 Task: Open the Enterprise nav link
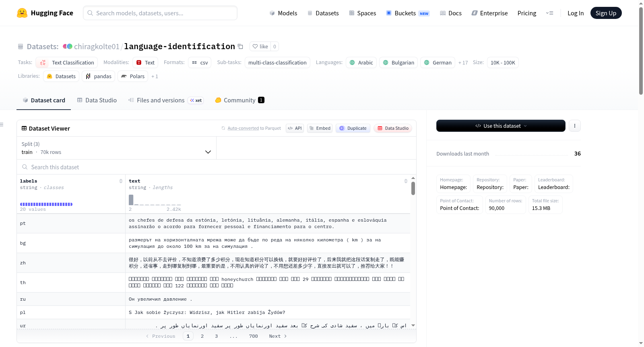(489, 13)
